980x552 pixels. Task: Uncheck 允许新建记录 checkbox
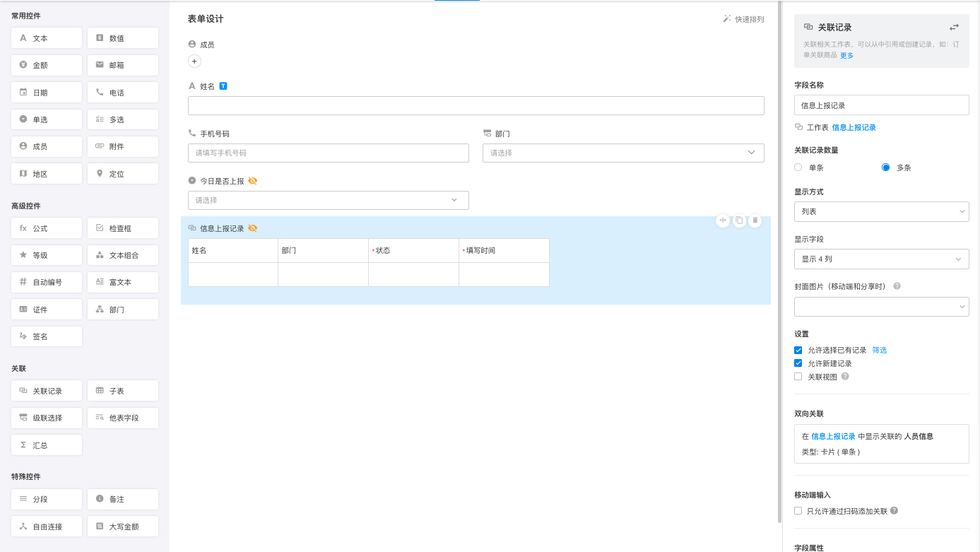pos(798,363)
